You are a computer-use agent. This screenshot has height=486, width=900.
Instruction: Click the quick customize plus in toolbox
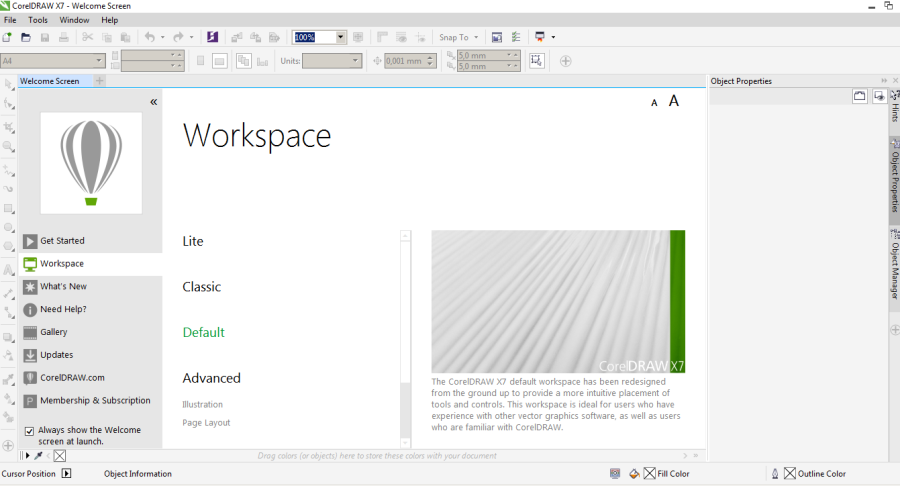8,445
